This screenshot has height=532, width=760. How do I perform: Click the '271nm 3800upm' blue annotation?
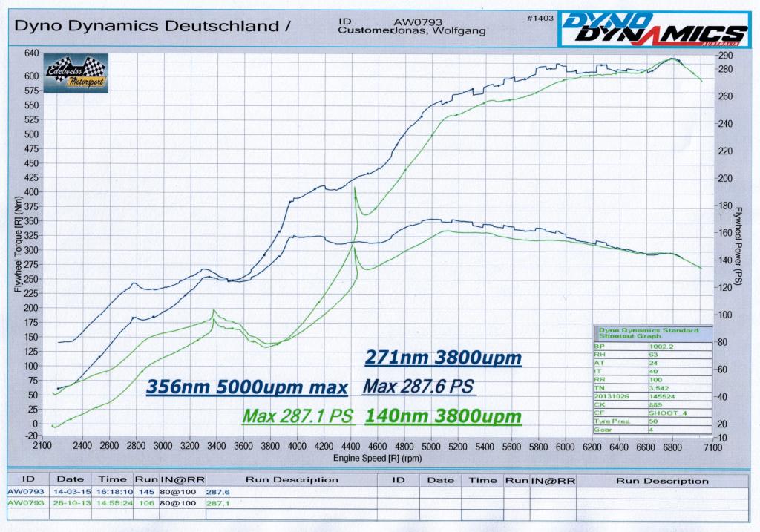pos(442,358)
